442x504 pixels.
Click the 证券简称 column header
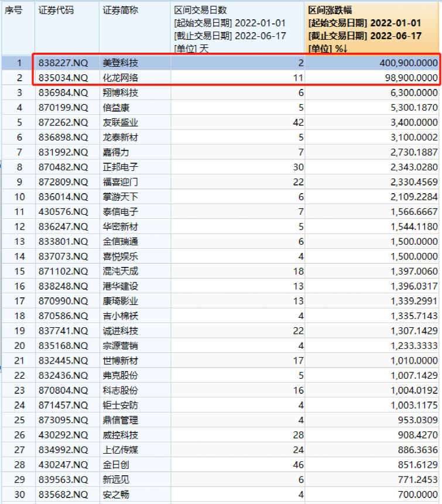pyautogui.click(x=121, y=11)
